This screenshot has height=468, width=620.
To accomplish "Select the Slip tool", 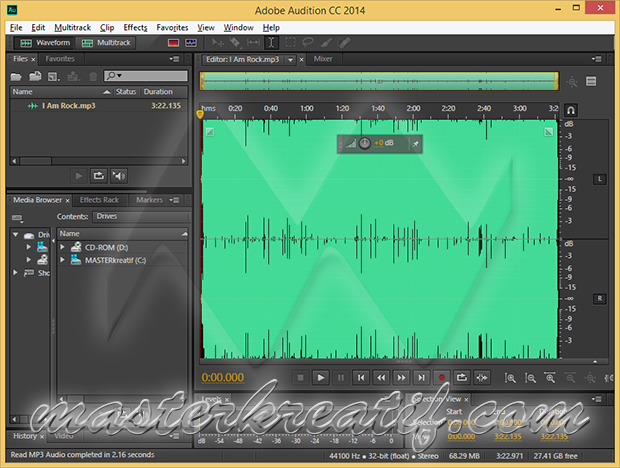I will 253,43.
